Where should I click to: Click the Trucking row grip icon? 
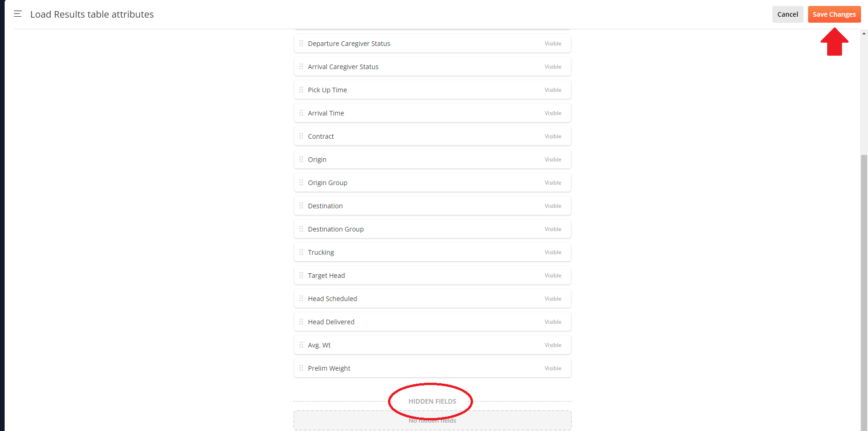pos(301,252)
